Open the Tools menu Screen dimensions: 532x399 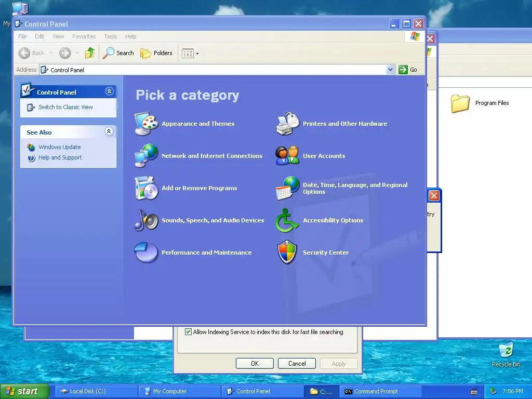click(111, 36)
